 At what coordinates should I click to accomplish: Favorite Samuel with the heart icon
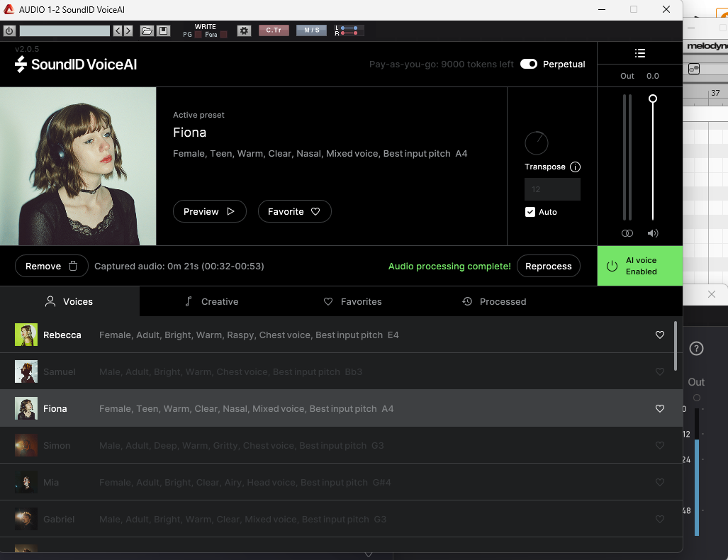click(659, 371)
